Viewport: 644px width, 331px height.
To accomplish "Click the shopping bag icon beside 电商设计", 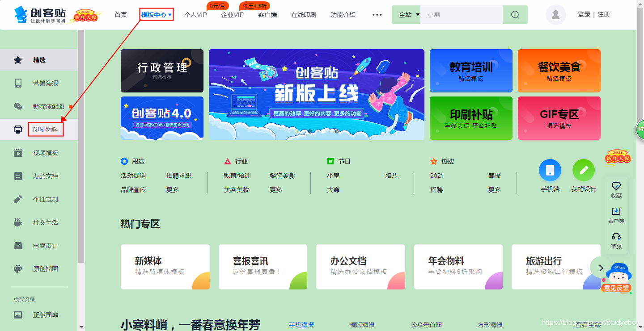I will pos(18,246).
